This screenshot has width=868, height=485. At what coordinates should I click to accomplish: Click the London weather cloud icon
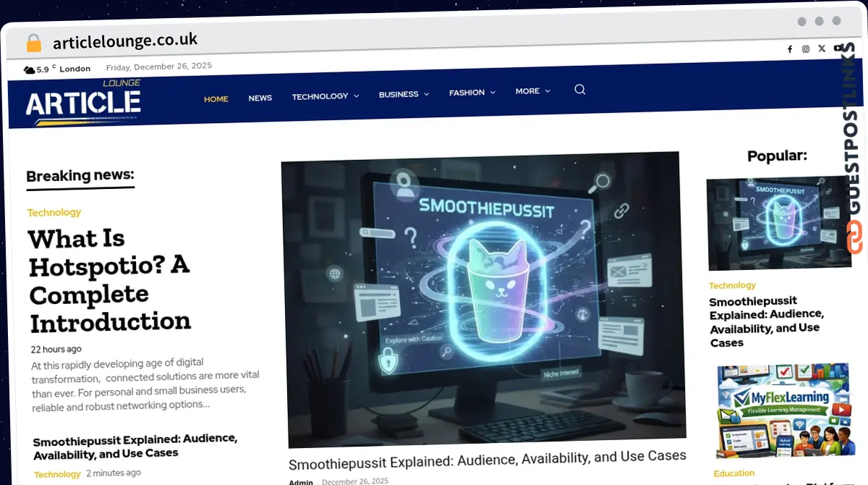click(x=29, y=70)
